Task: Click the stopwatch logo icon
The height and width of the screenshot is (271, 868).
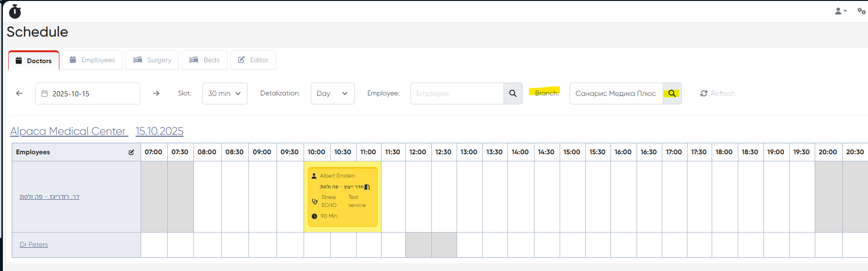Action: click(15, 11)
